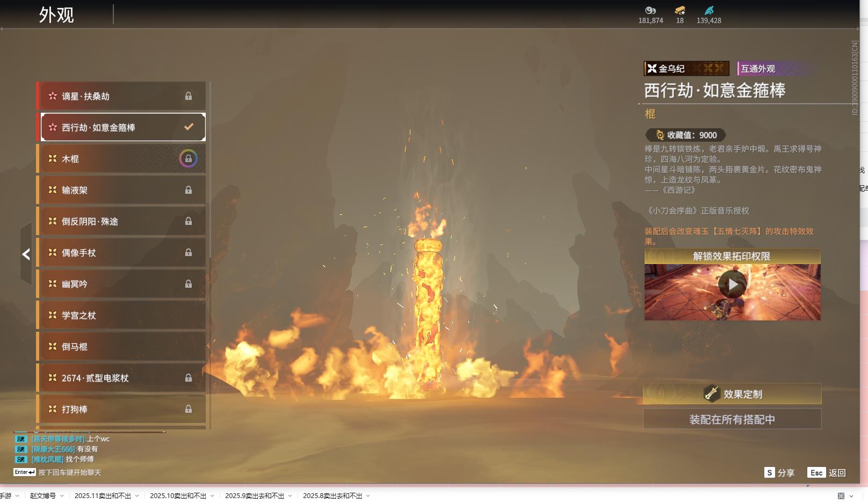The image size is (868, 504).
Task: Open dropdown arrow beside 2025.11卖出和不出 tab
Action: coord(137,496)
